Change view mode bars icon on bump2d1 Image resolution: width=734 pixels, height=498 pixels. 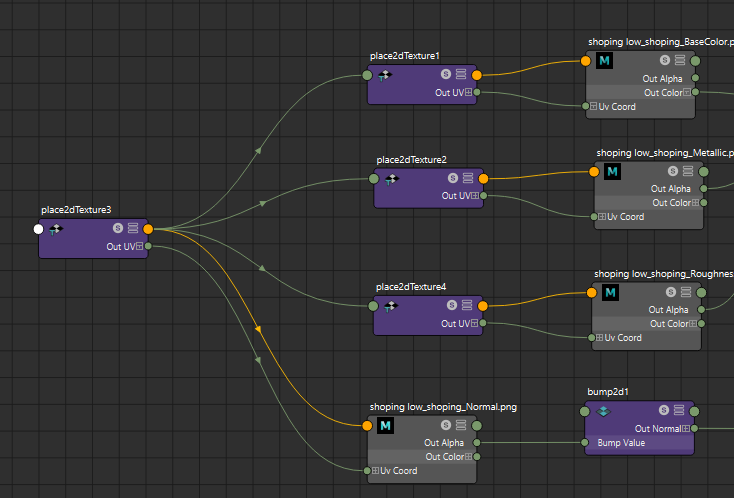point(679,410)
